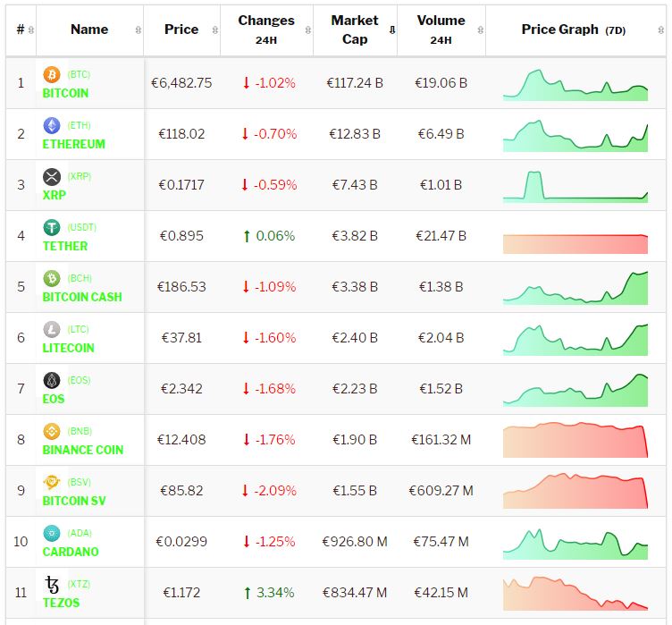
Task: Click the Tezos coin icon
Action: (x=51, y=584)
